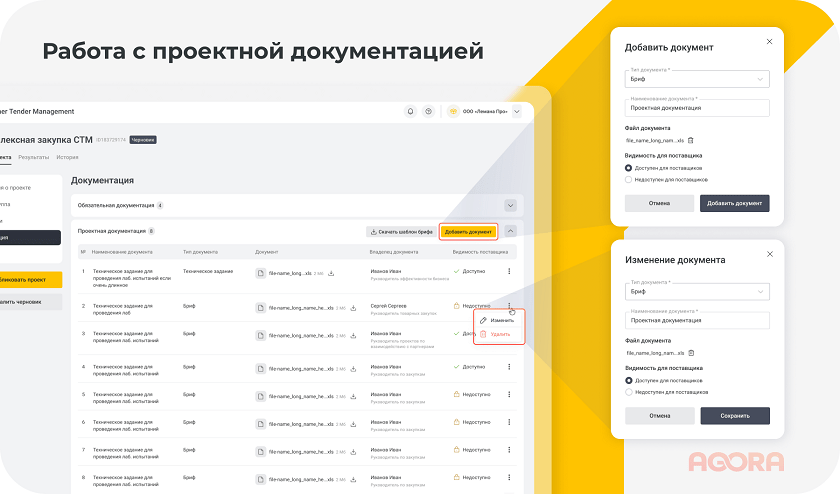
Task: Switch to the История tab
Action: [68, 158]
